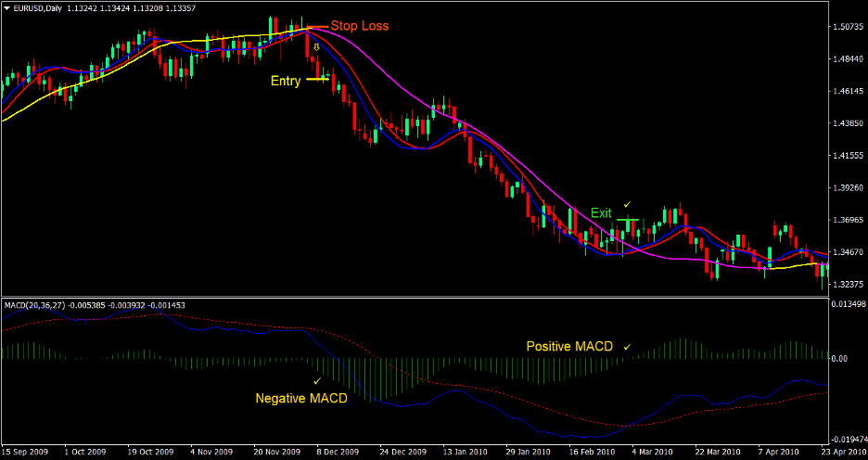Click the 4 Nov 2009 date label
Screen dimensions: 868x460
[x=212, y=452]
